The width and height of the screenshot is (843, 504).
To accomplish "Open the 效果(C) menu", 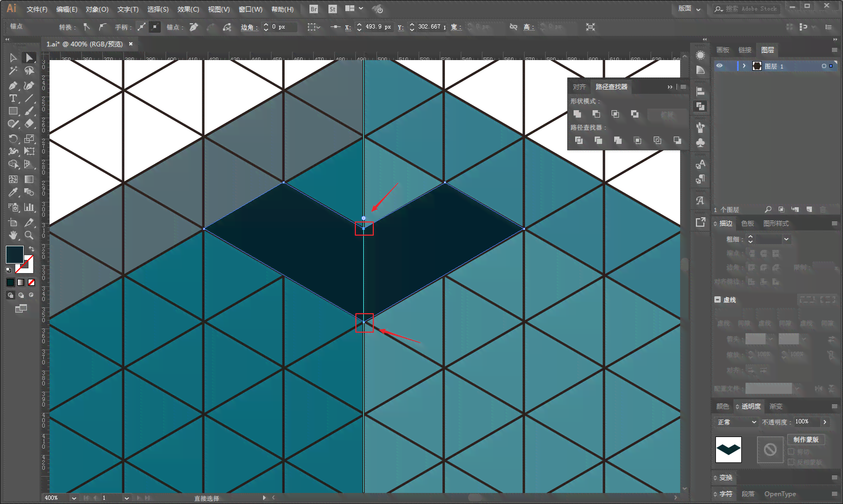I will coord(188,9).
